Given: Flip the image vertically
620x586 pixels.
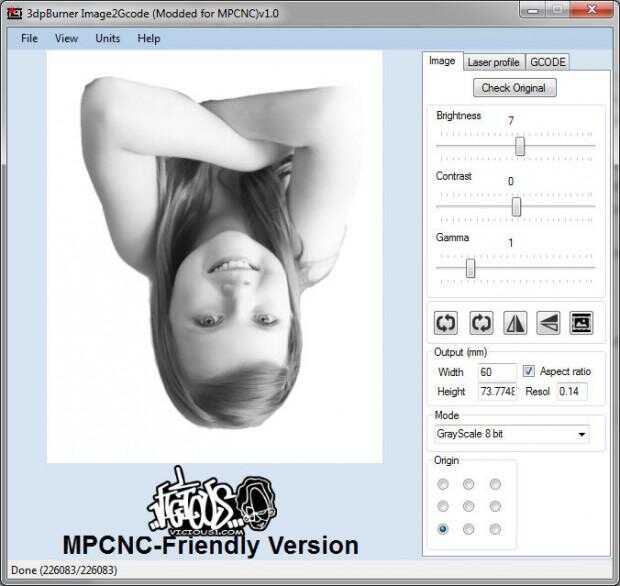Looking at the screenshot, I should click(x=548, y=323).
